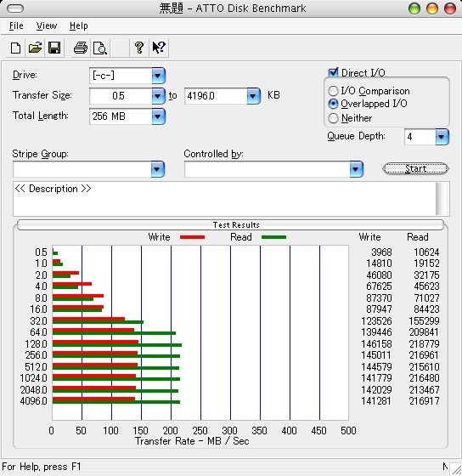Open a saved benchmark file icon
This screenshot has width=462, height=476.
pyautogui.click(x=35, y=48)
